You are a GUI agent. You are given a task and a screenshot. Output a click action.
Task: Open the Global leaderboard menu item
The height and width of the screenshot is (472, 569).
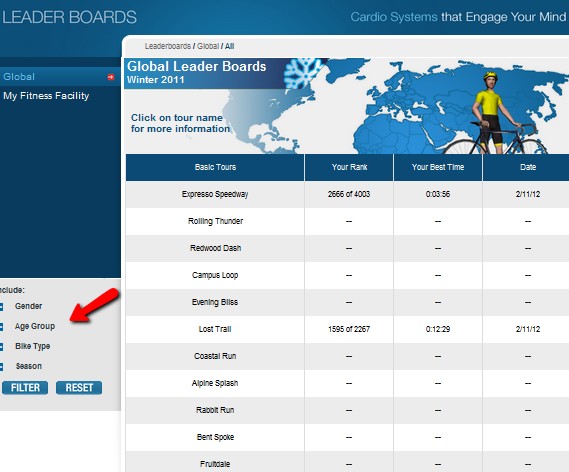point(60,77)
